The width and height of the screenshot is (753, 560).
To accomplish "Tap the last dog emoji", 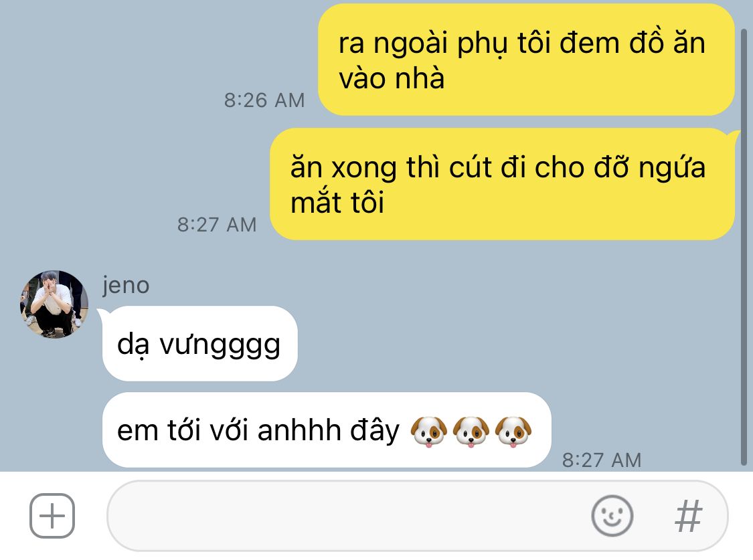I will click(513, 431).
